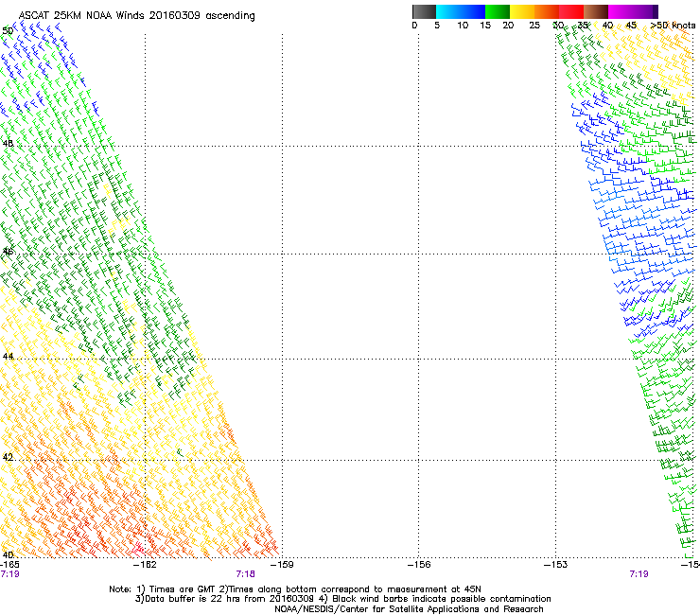This screenshot has width=700, height=615.
Task: Click the title 'ASCAT 25KM NOAA Winds 20160309 ascending'
Action: pyautogui.click(x=136, y=16)
